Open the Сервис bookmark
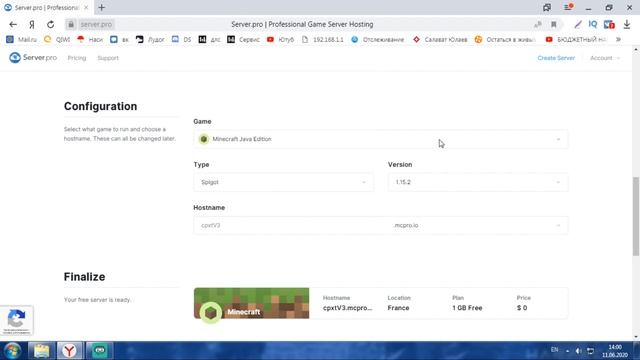The image size is (640, 360). point(243,40)
